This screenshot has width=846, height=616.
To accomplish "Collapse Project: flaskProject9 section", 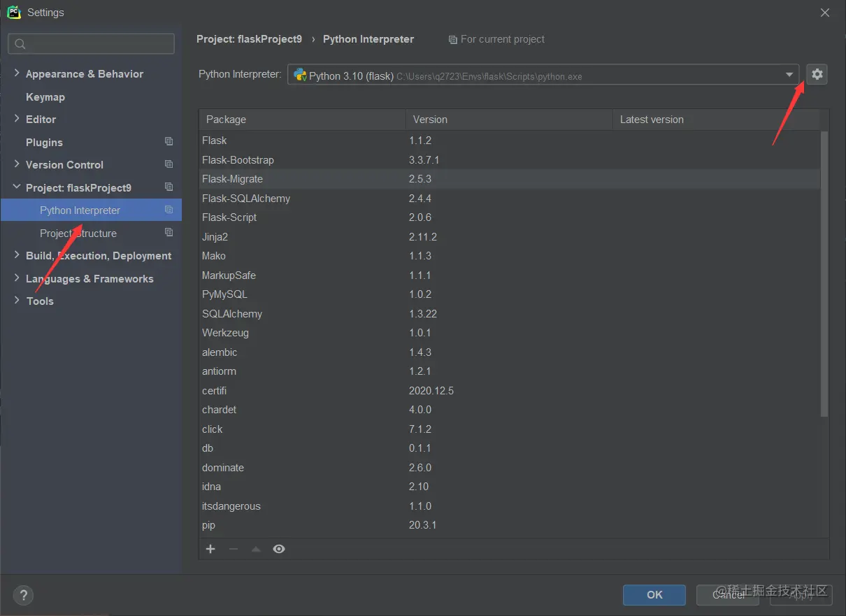I will coord(17,187).
